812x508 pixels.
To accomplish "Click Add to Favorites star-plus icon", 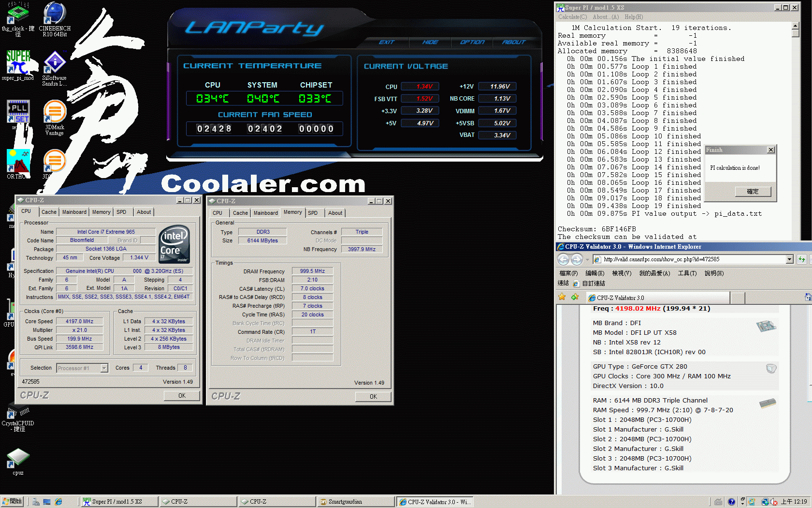I will [x=575, y=297].
